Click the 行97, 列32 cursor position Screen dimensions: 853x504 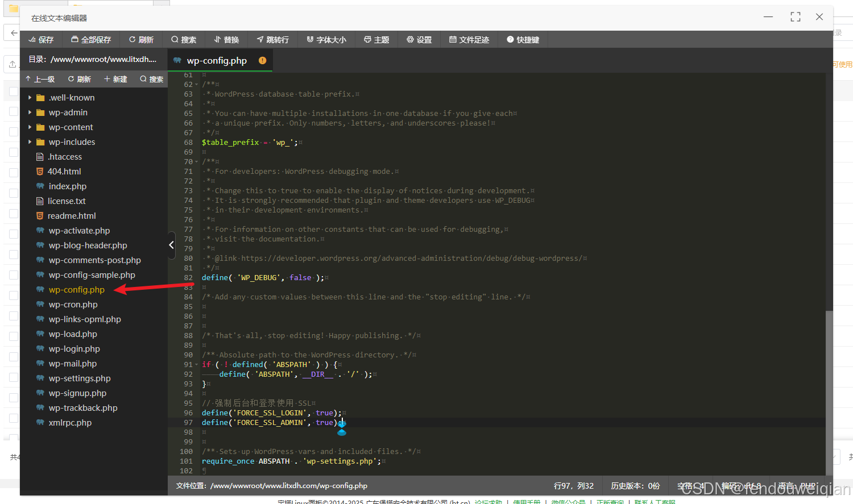tap(574, 486)
